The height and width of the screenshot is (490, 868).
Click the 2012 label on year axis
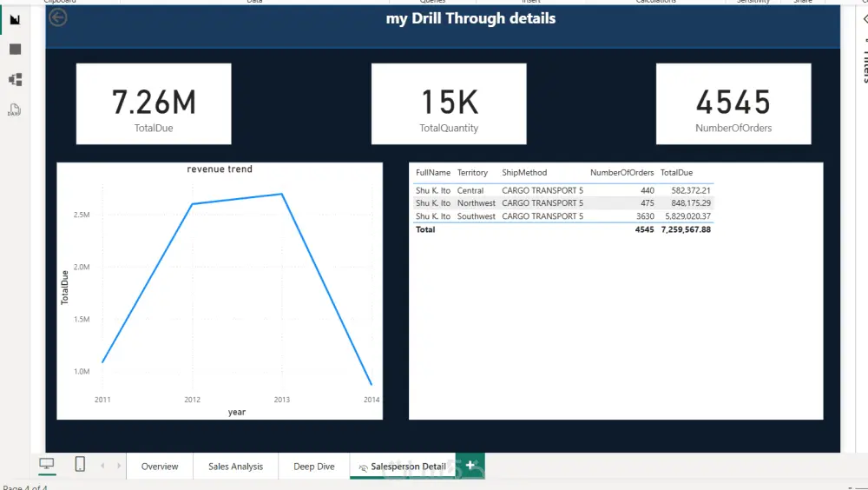[192, 399]
